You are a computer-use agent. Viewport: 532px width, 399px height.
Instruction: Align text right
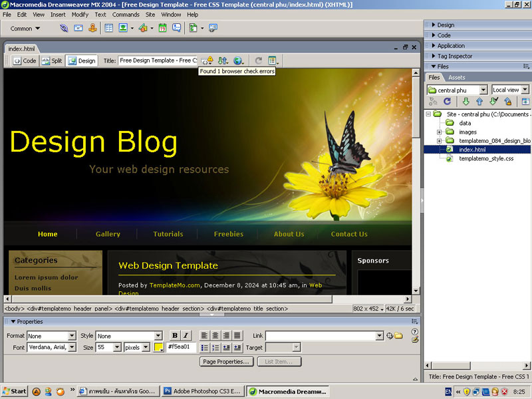pos(226,336)
